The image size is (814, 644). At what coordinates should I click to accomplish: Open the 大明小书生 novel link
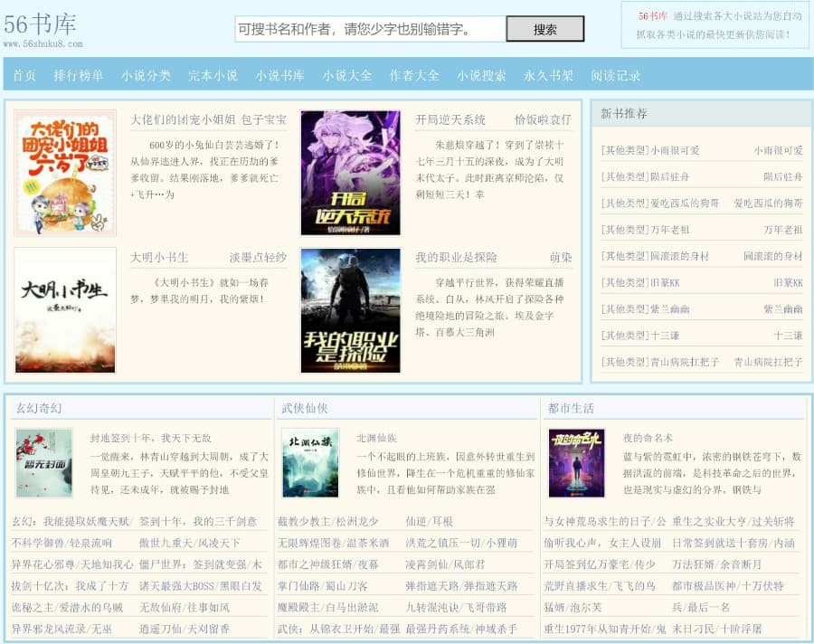point(162,257)
